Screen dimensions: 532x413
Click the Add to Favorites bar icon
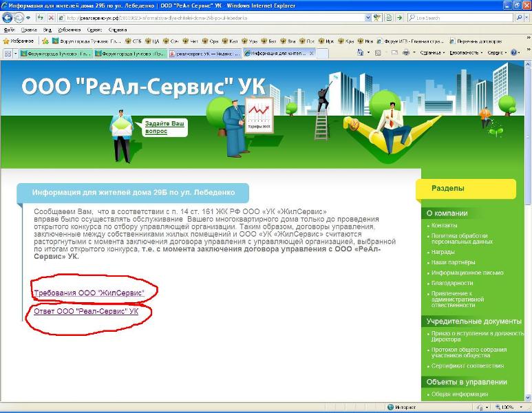pos(45,41)
